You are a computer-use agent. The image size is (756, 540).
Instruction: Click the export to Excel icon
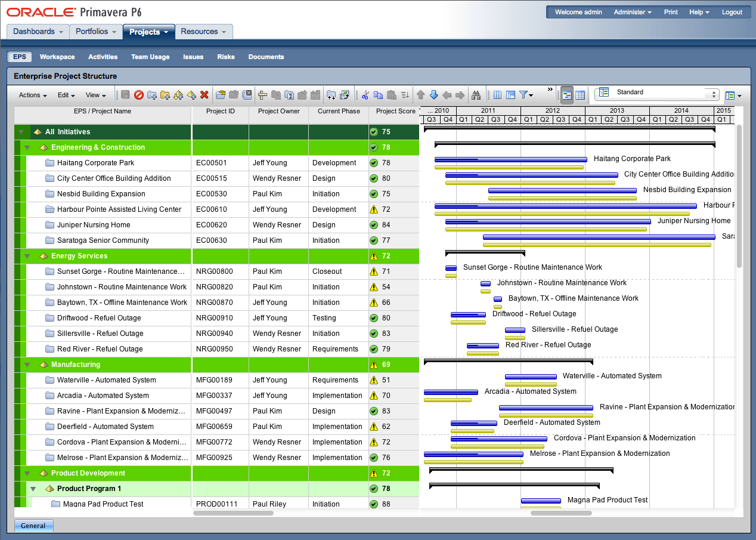[x=344, y=95]
